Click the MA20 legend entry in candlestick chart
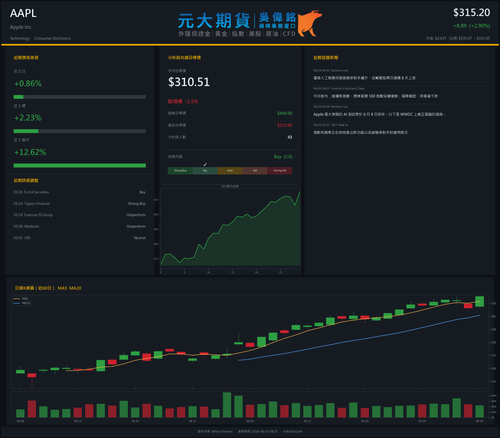The width and height of the screenshot is (500, 438). point(22,303)
